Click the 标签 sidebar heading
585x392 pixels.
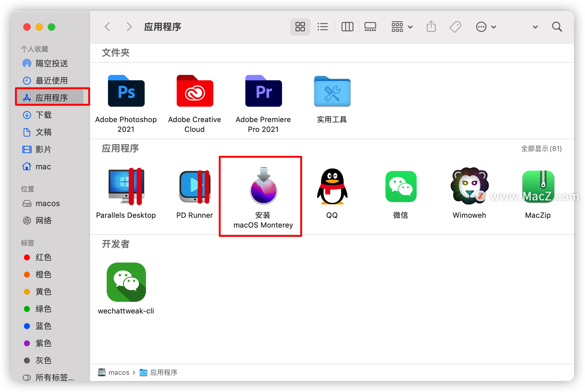(27, 243)
